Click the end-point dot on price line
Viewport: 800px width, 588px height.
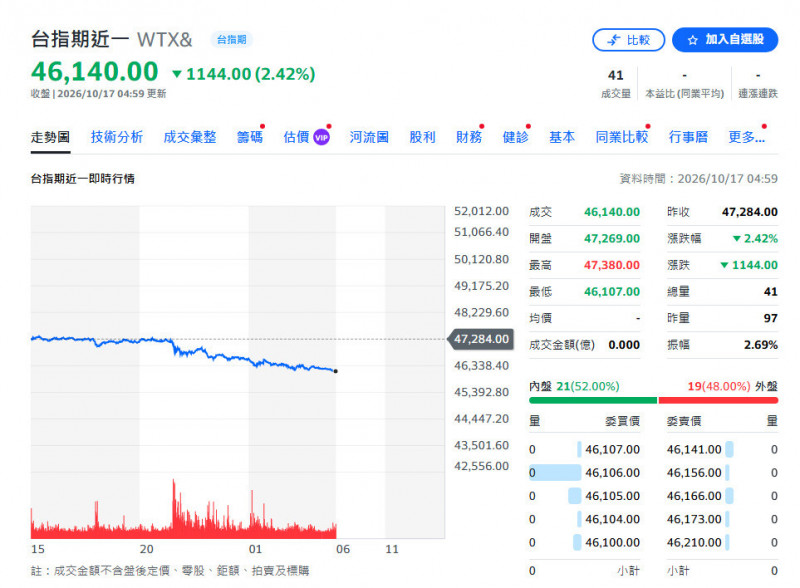336,371
